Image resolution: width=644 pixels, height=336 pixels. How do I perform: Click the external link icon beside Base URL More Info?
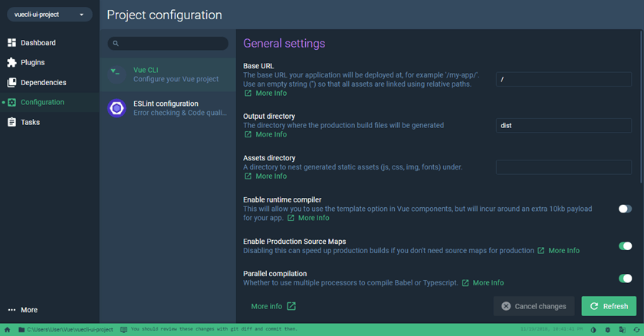click(x=248, y=94)
